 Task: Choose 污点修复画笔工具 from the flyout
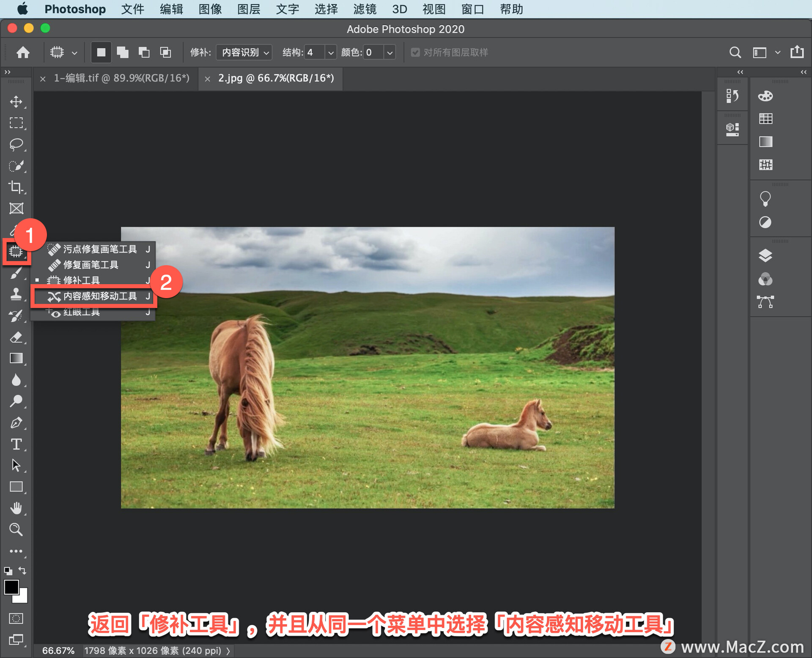[94, 249]
